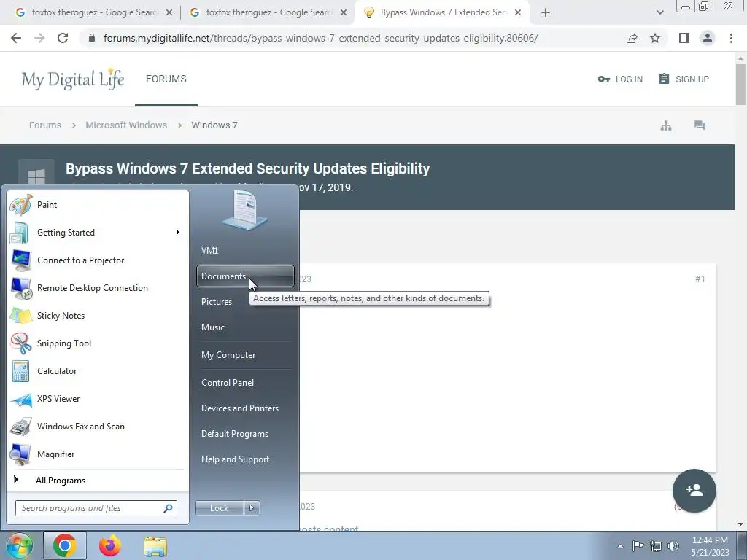Open the FORUMS navigation tab
This screenshot has height=560, width=747.
tap(166, 79)
